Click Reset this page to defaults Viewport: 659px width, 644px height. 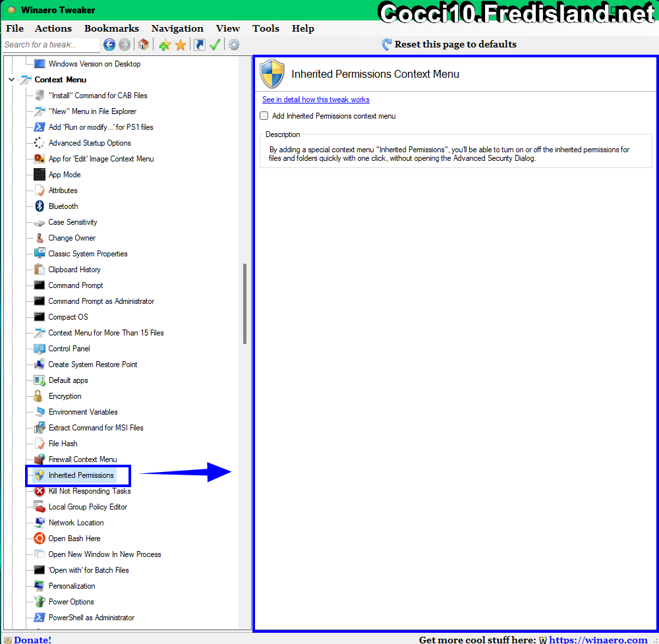pyautogui.click(x=449, y=44)
